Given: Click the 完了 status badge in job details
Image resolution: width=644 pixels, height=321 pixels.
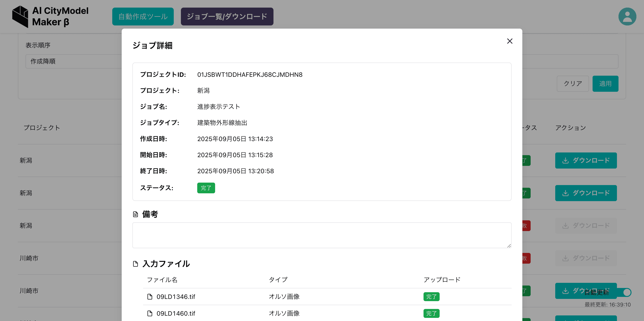Looking at the screenshot, I should pyautogui.click(x=206, y=188).
